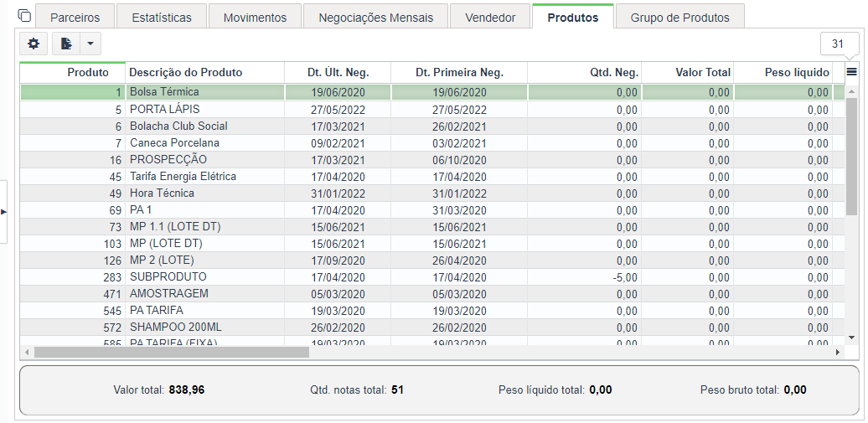This screenshot has height=423, width=868.
Task: Expand the left side panel arrow
Action: coord(4,211)
